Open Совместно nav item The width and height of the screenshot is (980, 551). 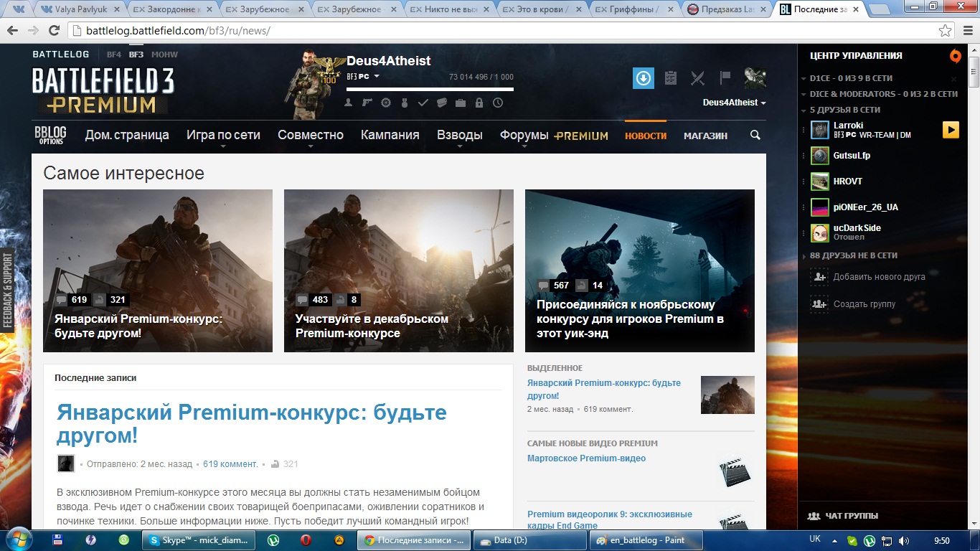tap(311, 135)
